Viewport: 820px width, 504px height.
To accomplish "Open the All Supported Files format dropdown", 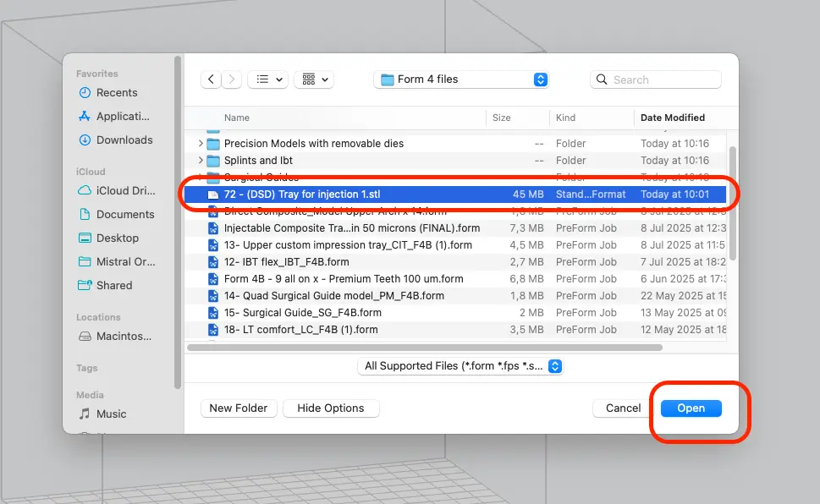I will tap(460, 366).
